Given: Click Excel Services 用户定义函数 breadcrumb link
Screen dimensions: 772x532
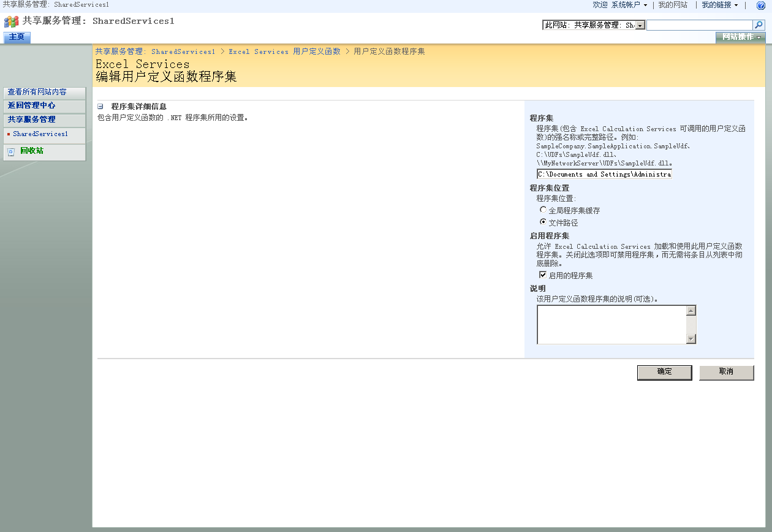Looking at the screenshot, I should point(284,51).
